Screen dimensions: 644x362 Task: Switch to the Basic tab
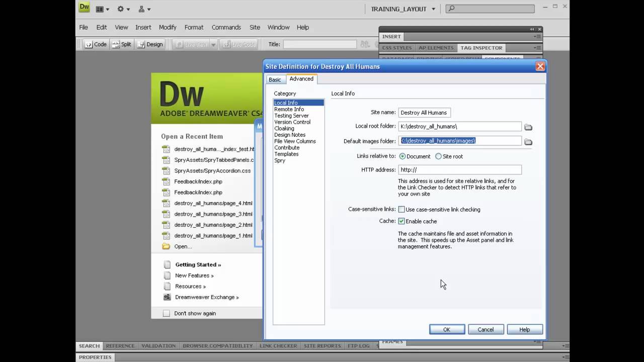[275, 79]
